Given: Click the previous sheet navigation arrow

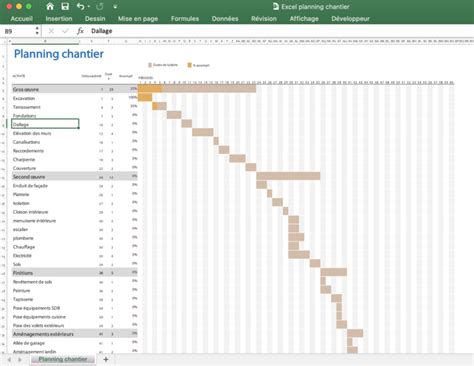Looking at the screenshot, I should coord(9,359).
